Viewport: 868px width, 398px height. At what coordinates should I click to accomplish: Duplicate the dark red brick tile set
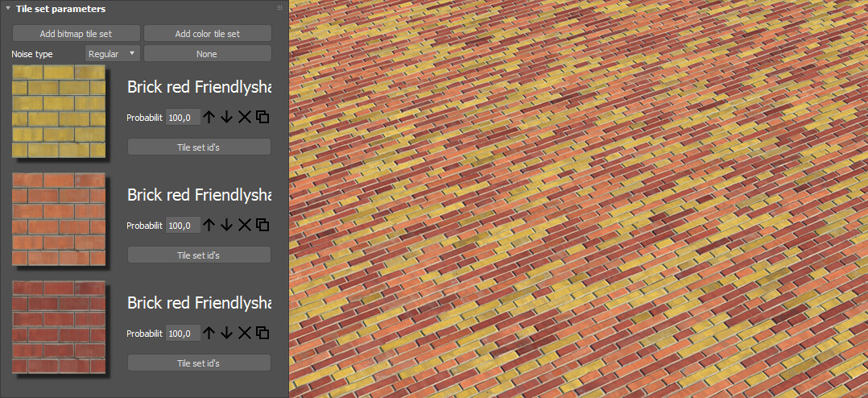(x=263, y=333)
